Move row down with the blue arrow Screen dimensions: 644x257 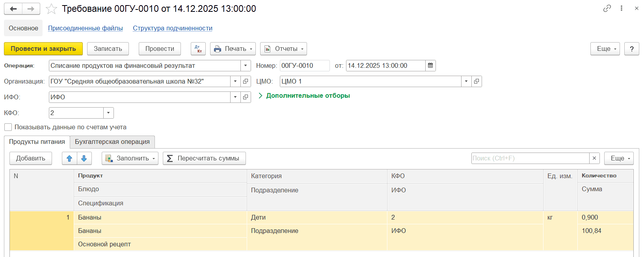pyautogui.click(x=84, y=158)
